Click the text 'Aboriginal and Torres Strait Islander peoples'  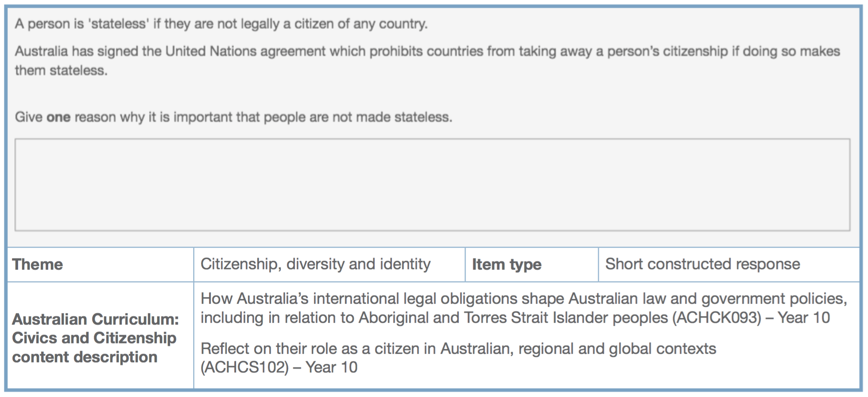click(x=513, y=318)
